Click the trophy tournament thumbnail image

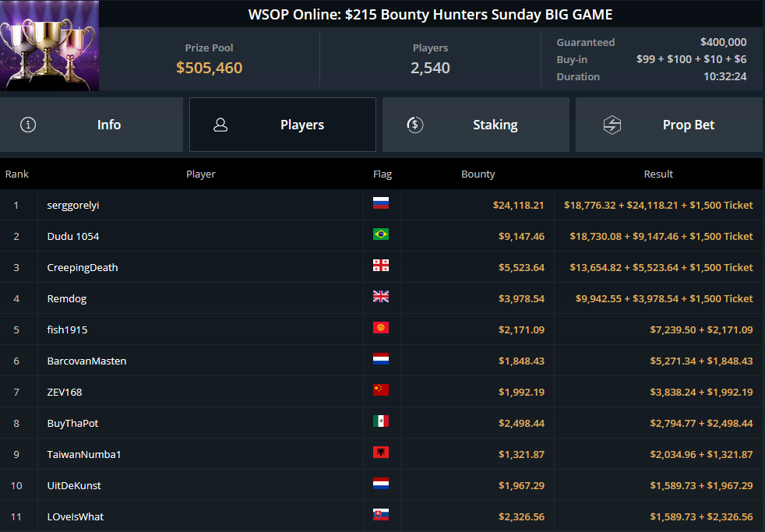(x=49, y=45)
